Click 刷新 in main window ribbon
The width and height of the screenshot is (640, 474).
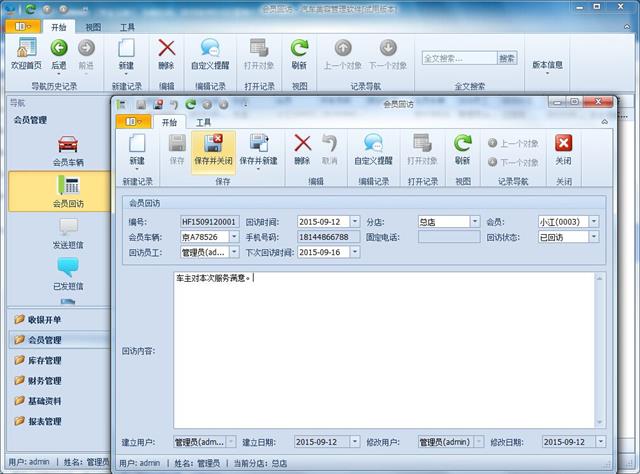299,53
